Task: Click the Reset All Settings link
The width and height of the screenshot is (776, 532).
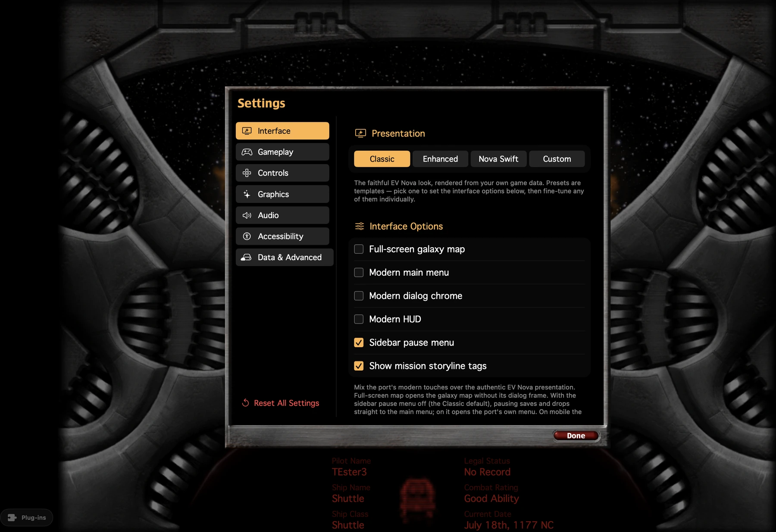Action: 281,403
